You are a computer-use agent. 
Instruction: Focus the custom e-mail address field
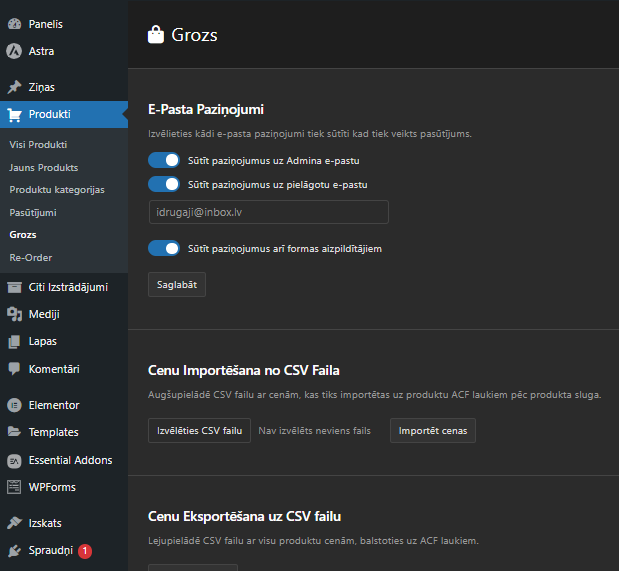coord(269,212)
